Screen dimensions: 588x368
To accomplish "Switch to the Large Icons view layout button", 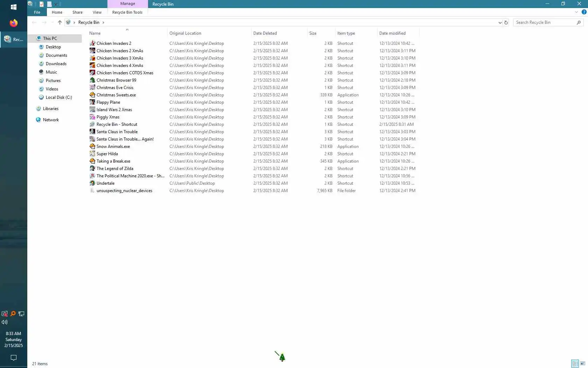I will click(583, 364).
